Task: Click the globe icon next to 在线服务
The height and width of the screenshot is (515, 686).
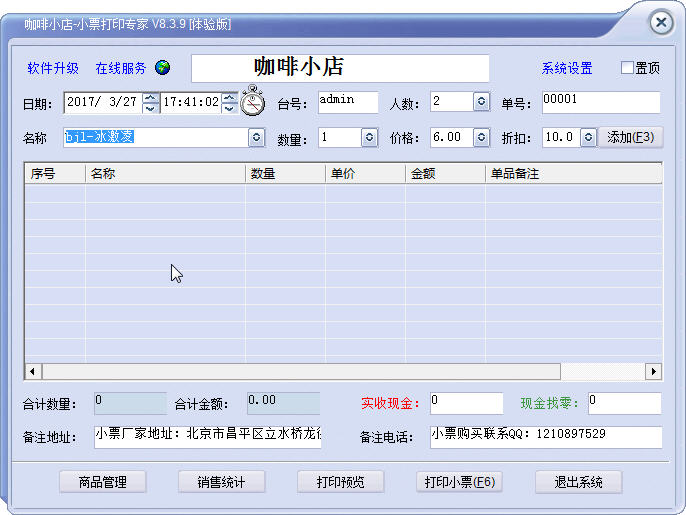Action: coord(162,68)
